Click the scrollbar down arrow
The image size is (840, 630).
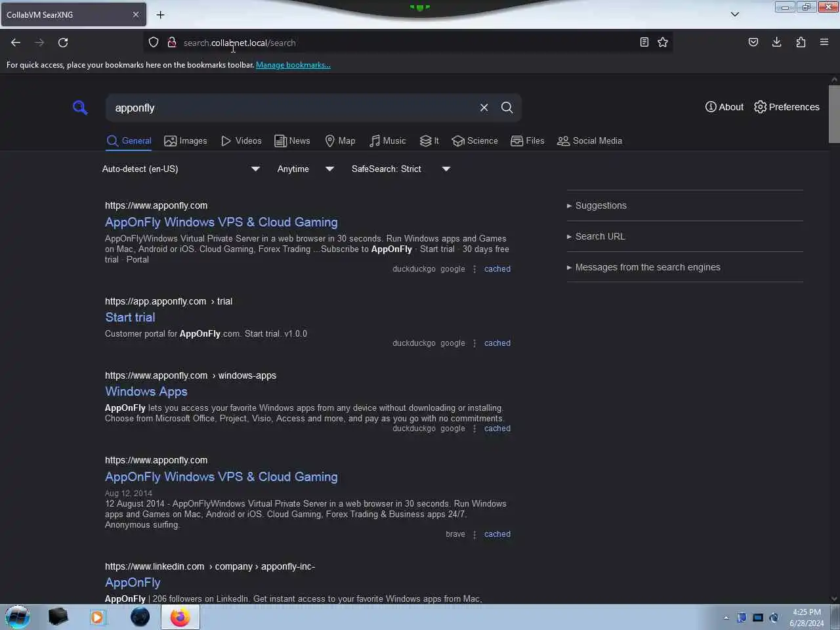tap(834, 598)
